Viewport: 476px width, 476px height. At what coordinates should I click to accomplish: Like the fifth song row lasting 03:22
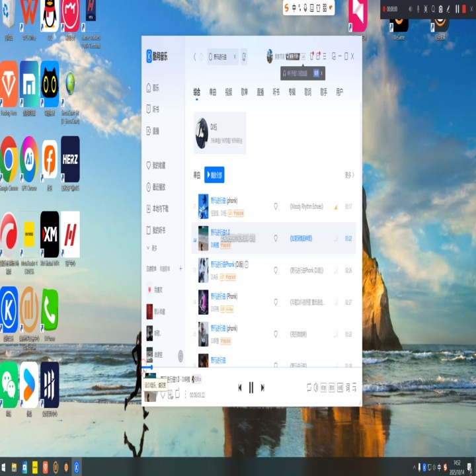click(x=276, y=335)
